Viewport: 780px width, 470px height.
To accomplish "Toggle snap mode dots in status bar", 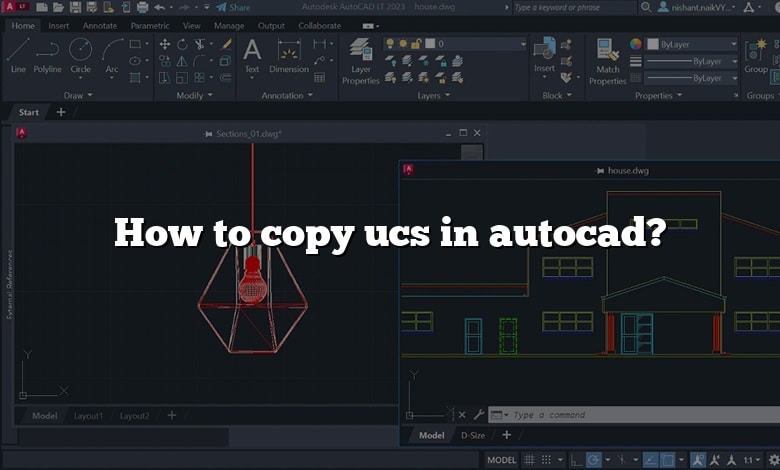I will coord(546,460).
